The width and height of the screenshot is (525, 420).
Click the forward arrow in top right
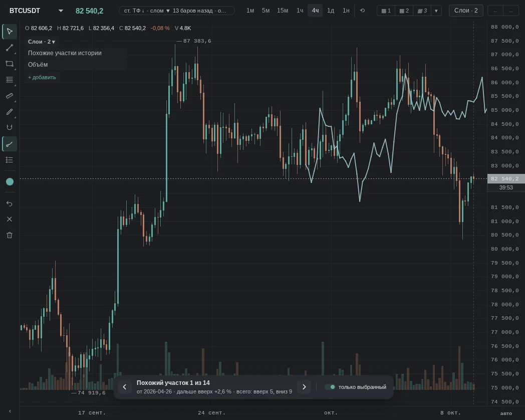pyautogui.click(x=511, y=11)
